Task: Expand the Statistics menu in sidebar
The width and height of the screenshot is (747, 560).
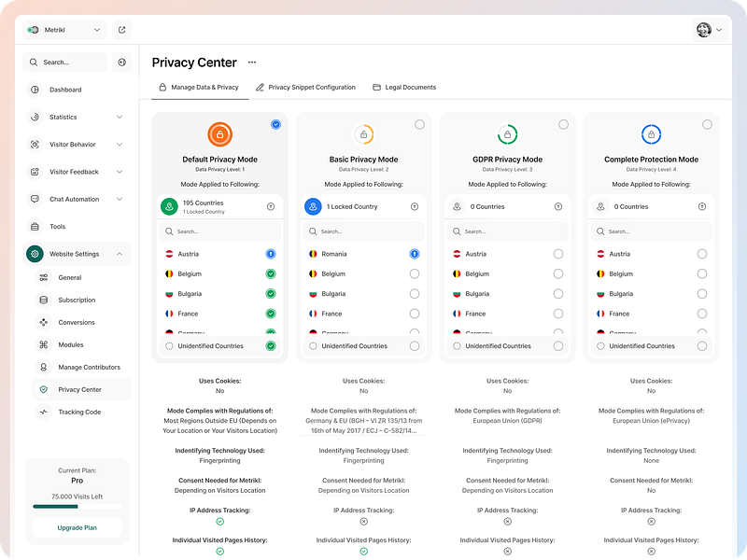Action: (x=120, y=118)
